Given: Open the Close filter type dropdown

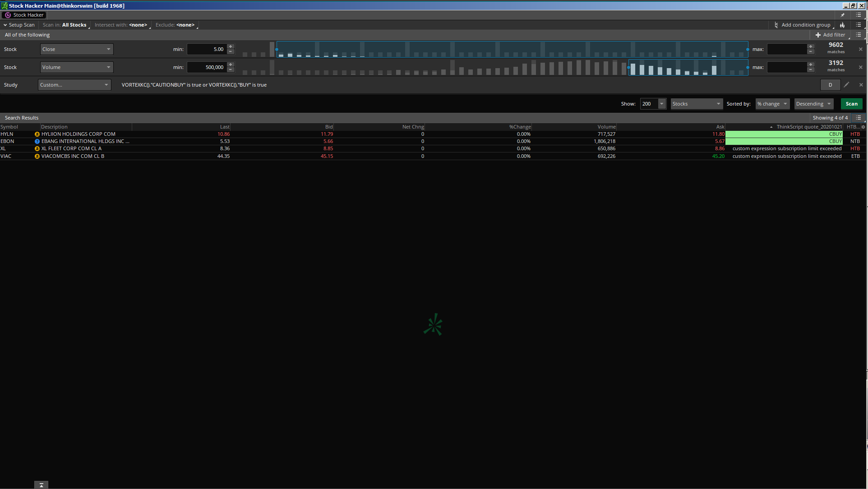Looking at the screenshot, I should (77, 49).
